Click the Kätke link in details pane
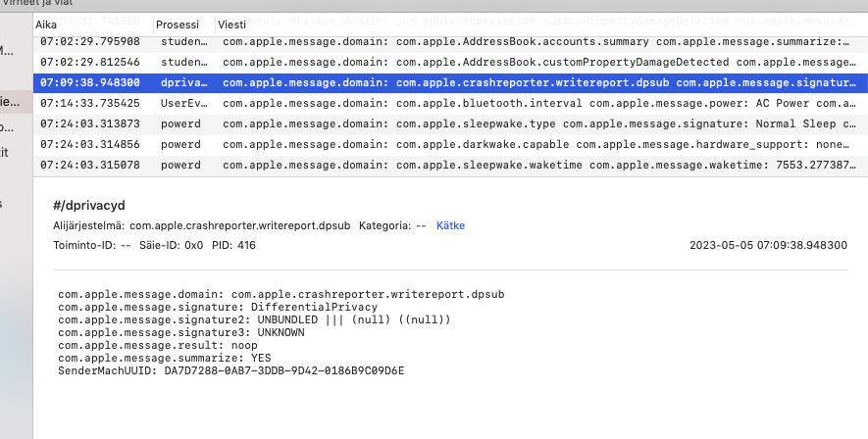The height and width of the screenshot is (439, 868). coord(450,225)
